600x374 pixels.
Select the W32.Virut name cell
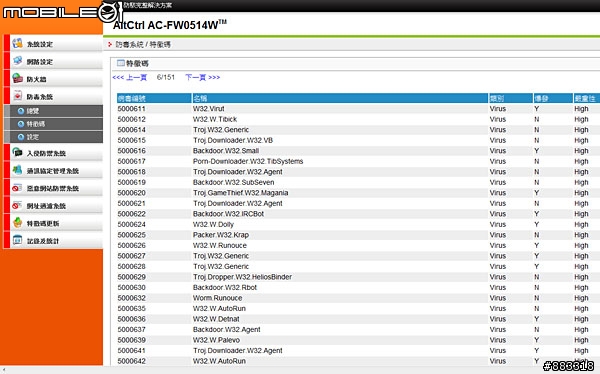[209, 109]
